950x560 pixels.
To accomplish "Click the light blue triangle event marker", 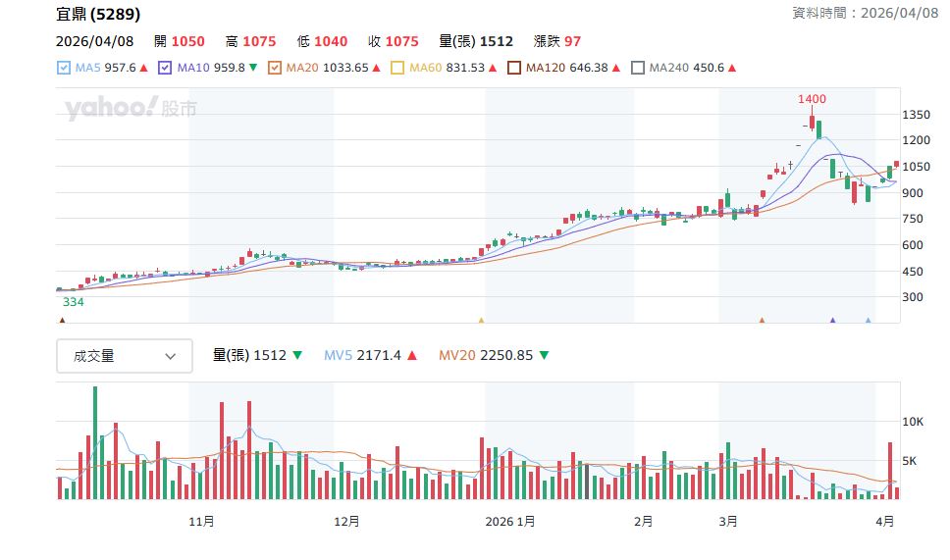I will point(868,320).
